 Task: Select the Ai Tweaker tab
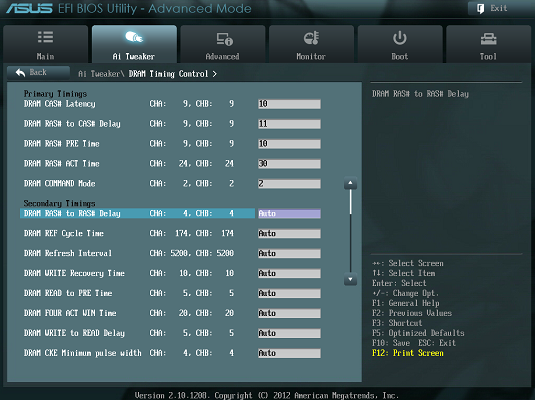[134, 44]
